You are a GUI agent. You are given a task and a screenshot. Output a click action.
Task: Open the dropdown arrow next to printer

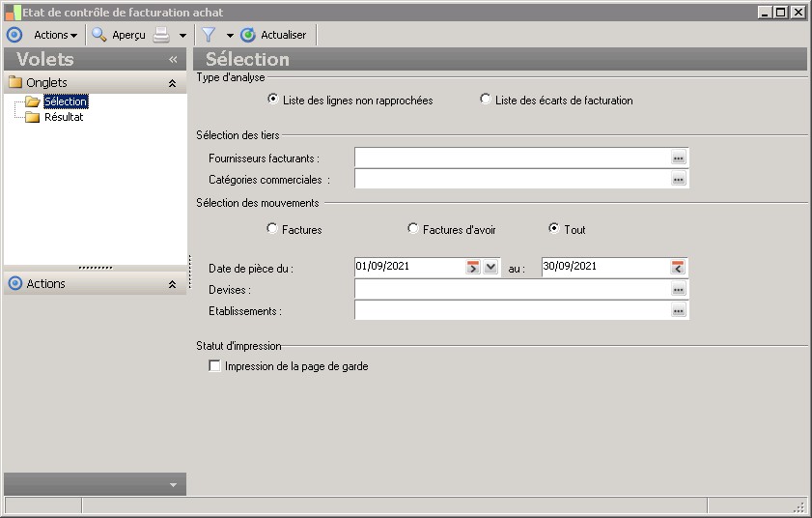click(182, 36)
